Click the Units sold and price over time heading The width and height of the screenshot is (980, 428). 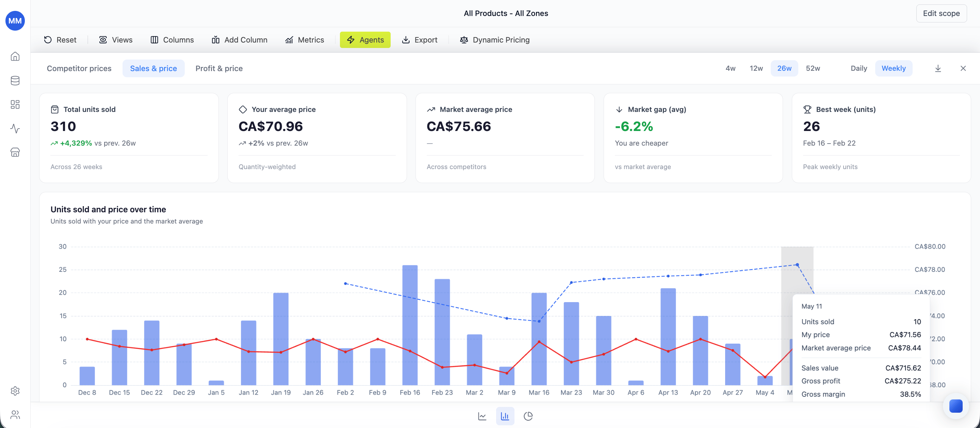coord(108,209)
